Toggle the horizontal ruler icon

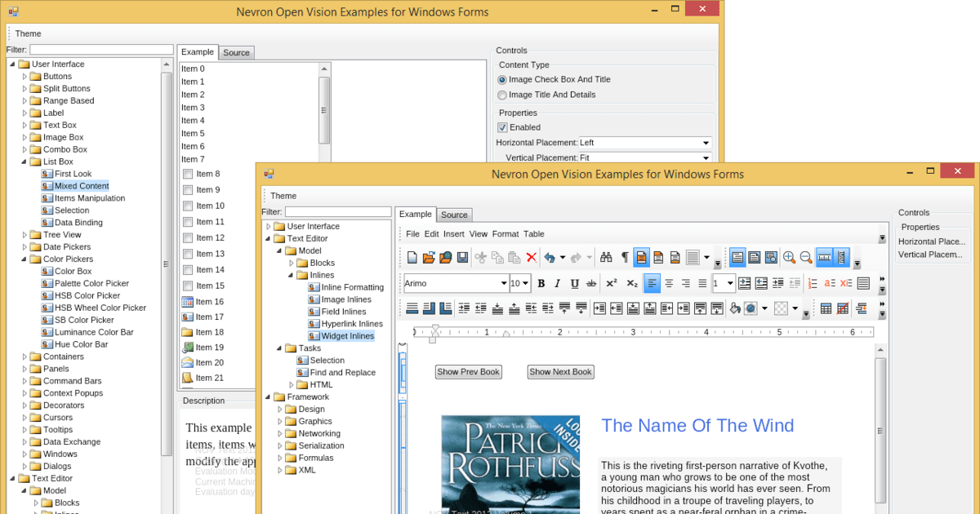[x=825, y=257]
